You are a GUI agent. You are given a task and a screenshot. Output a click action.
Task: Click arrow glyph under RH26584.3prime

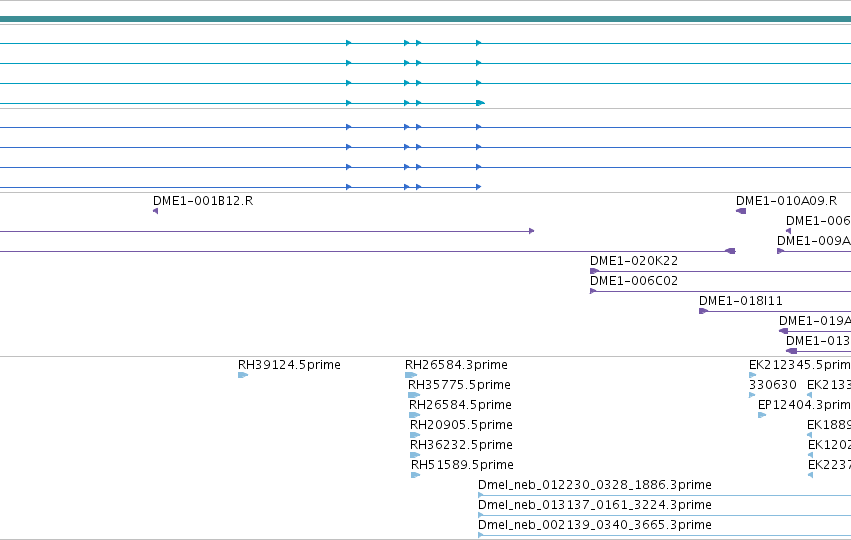point(411,375)
